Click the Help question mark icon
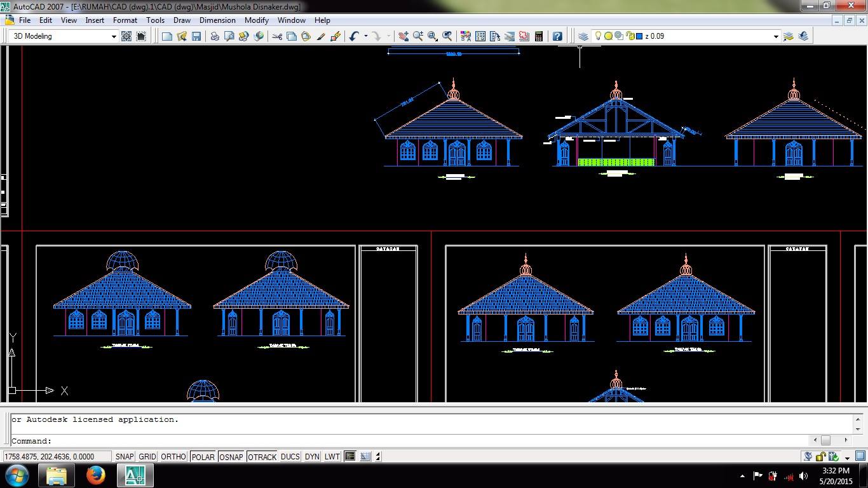The image size is (868, 488). pyautogui.click(x=557, y=36)
